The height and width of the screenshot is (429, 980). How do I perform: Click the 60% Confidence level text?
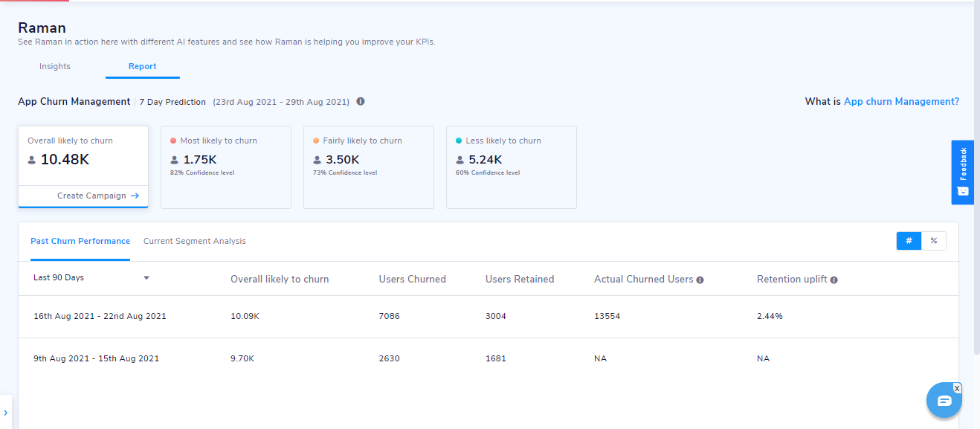[x=488, y=173]
